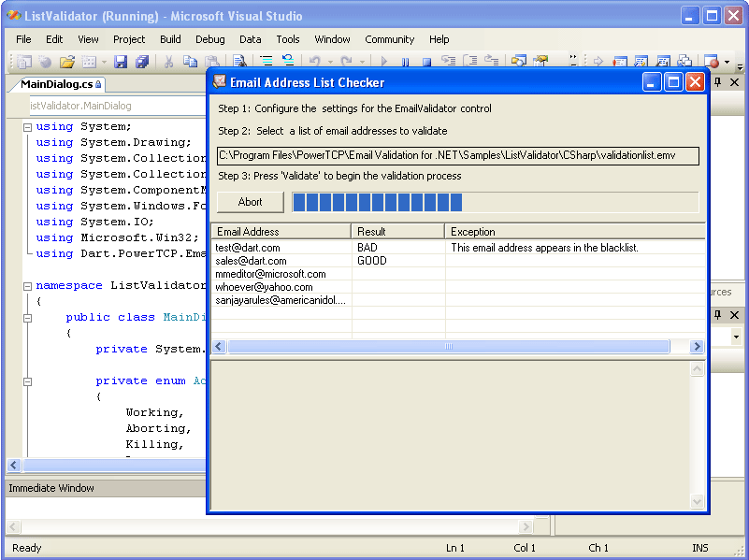Screen dimensions: 749x560
Task: Click the Paste clipboard icon
Action: click(x=211, y=61)
